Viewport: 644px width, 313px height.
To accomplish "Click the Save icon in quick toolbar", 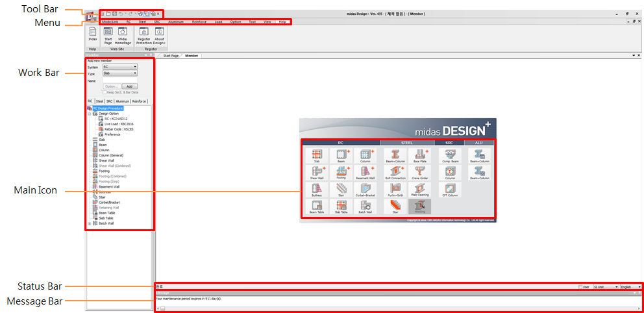I will [115, 14].
